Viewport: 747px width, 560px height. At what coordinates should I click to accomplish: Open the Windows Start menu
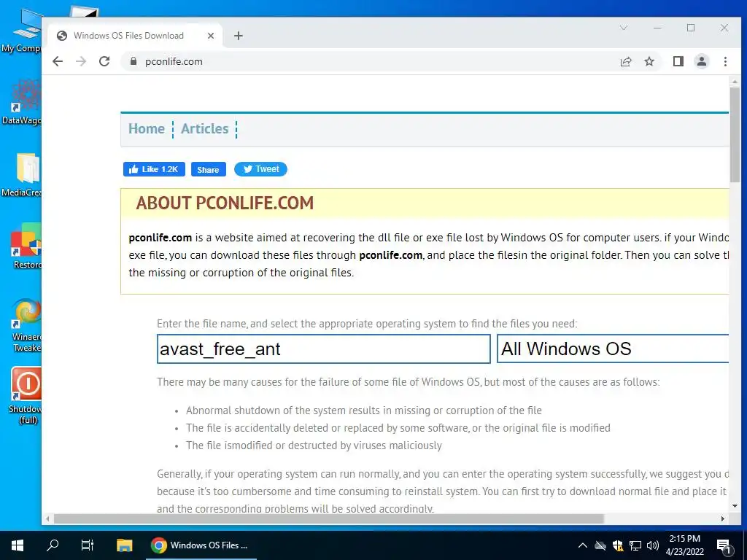tap(18, 545)
